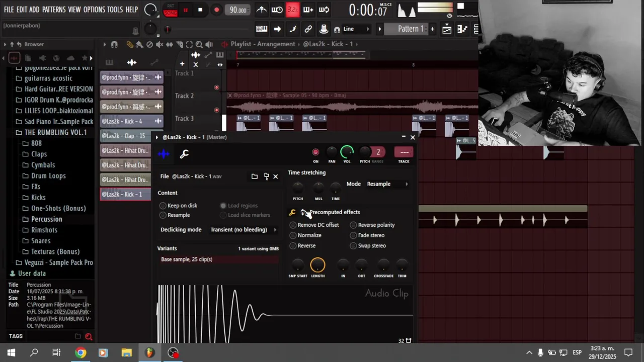
Task: Open the sampler wrench settings tab
Action: point(184,154)
